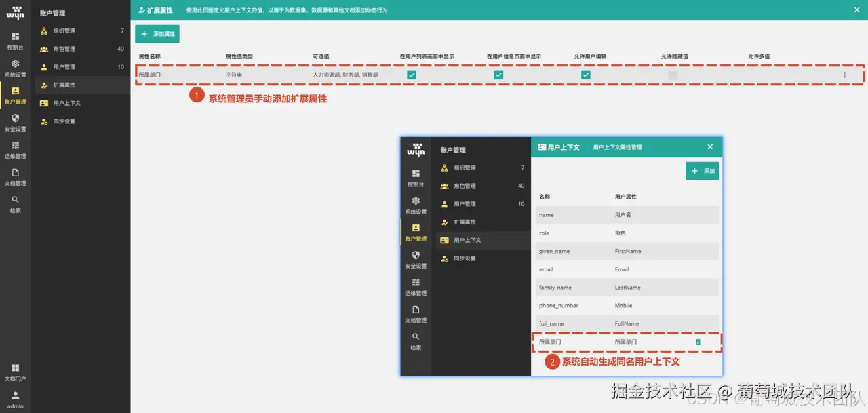Open 控制台 in the main window sidebar
The width and height of the screenshot is (868, 413).
pyautogui.click(x=15, y=41)
